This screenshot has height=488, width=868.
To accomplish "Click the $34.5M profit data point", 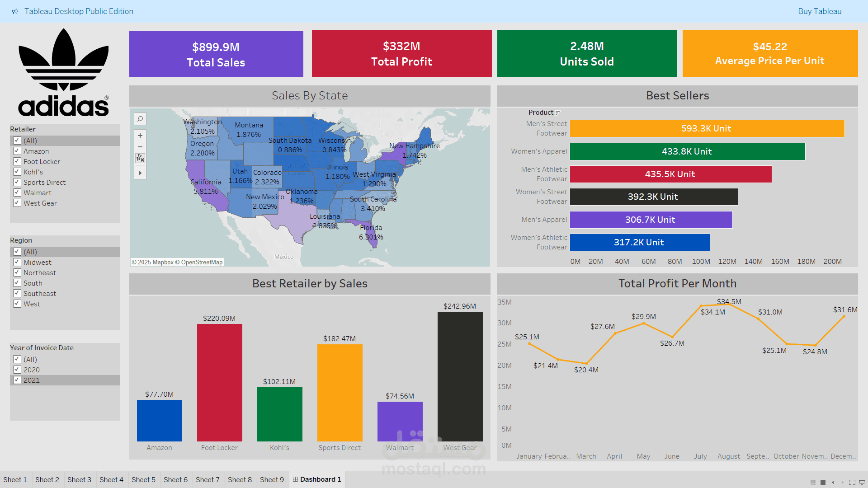I will (x=729, y=305).
